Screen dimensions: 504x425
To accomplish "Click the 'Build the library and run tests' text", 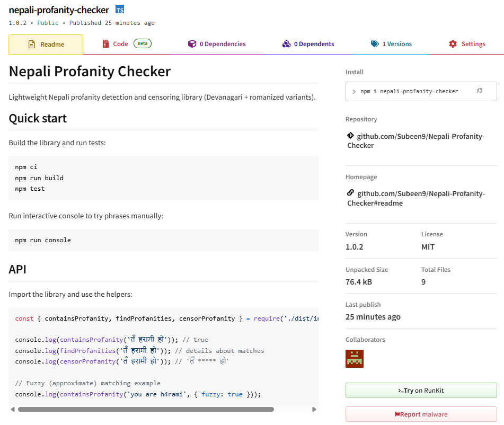I will pyautogui.click(x=57, y=143).
